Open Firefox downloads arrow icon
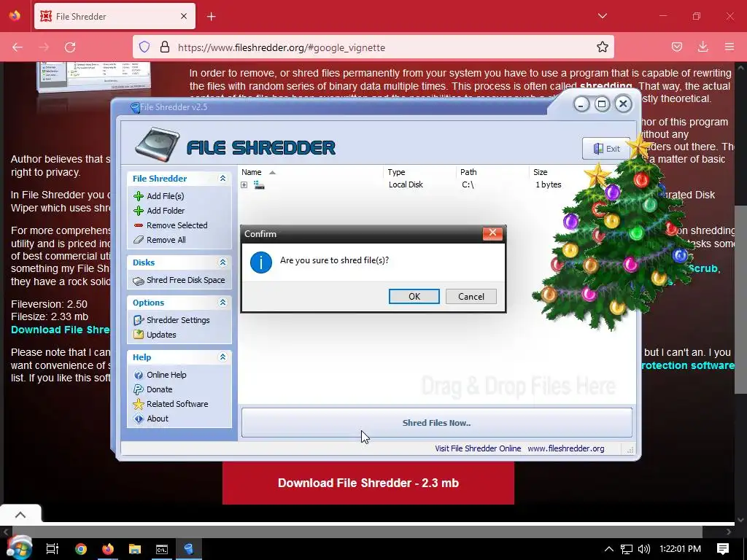747x560 pixels. 703,47
